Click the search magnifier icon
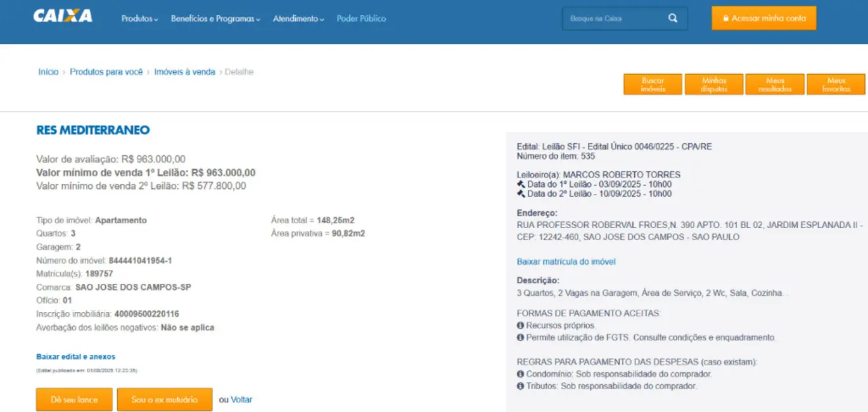The width and height of the screenshot is (868, 412). tap(673, 18)
